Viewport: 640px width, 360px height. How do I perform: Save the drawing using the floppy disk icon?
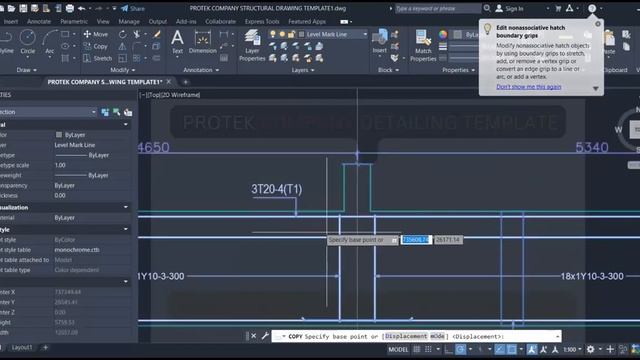(x=23, y=8)
